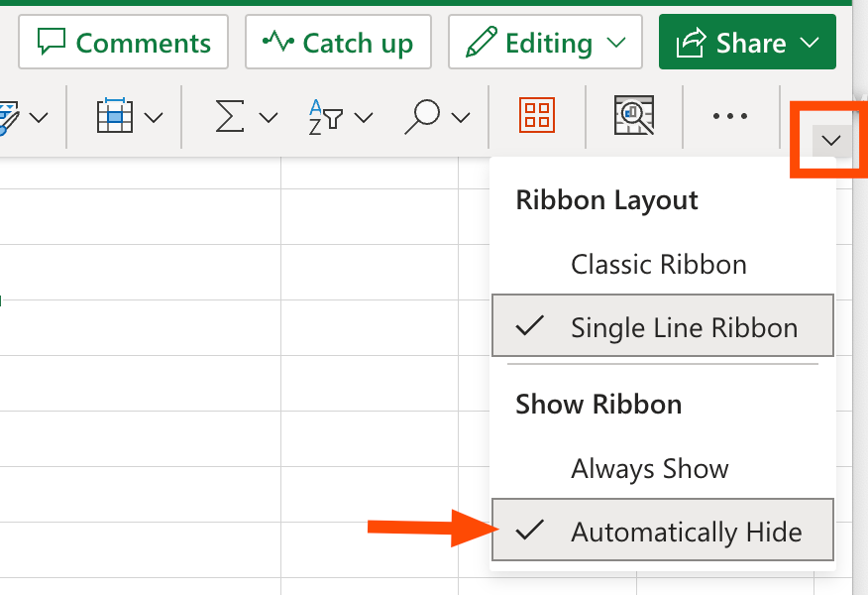Screen dimensions: 868x595
Task: Open the More options ellipsis
Action: [730, 116]
